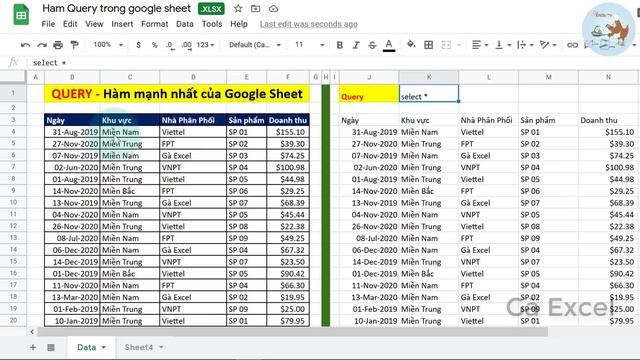Open the Edit menu
The height and width of the screenshot is (360, 640).
pos(70,24)
